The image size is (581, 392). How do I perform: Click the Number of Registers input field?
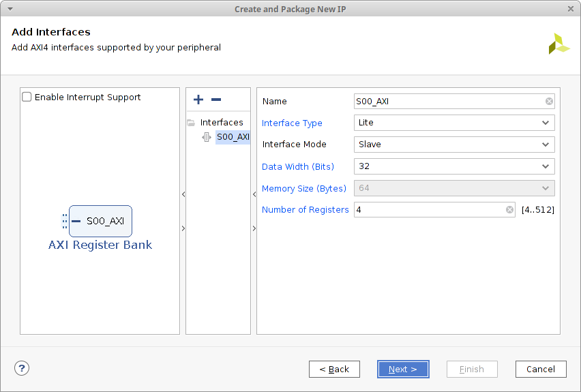point(428,210)
